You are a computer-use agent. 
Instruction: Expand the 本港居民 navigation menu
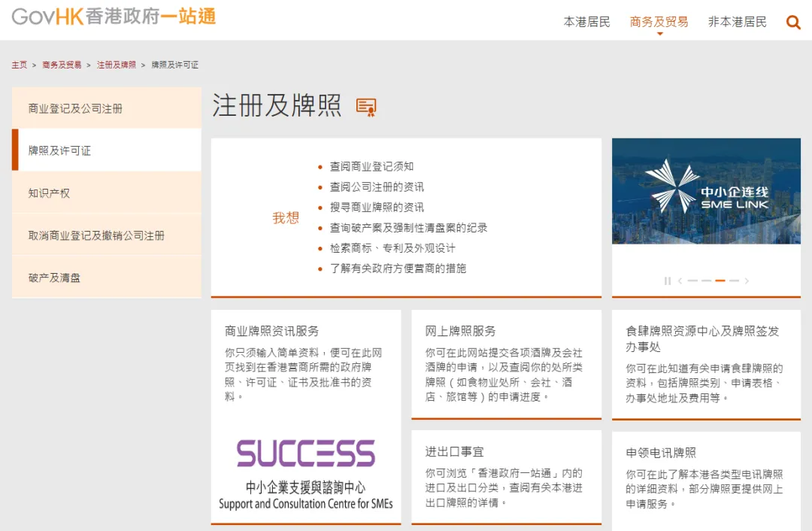[x=586, y=22]
